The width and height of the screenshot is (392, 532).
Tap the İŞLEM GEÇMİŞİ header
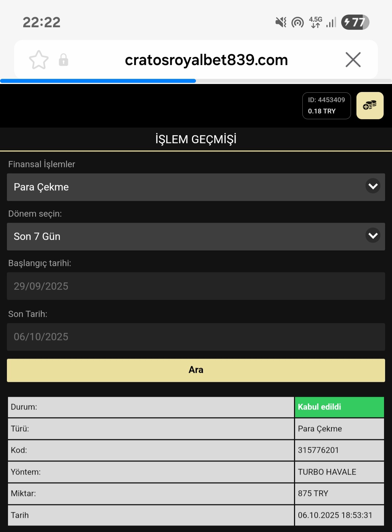point(196,139)
